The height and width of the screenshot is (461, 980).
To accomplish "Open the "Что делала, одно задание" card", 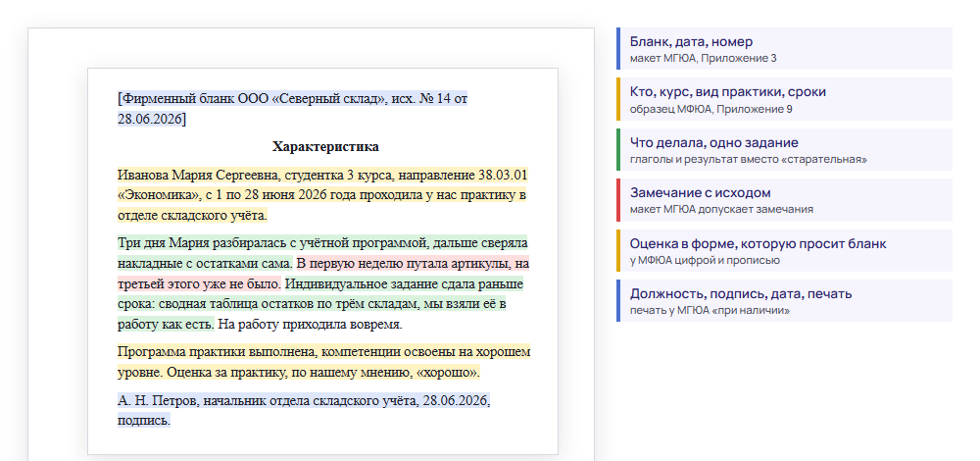I will coord(784,149).
